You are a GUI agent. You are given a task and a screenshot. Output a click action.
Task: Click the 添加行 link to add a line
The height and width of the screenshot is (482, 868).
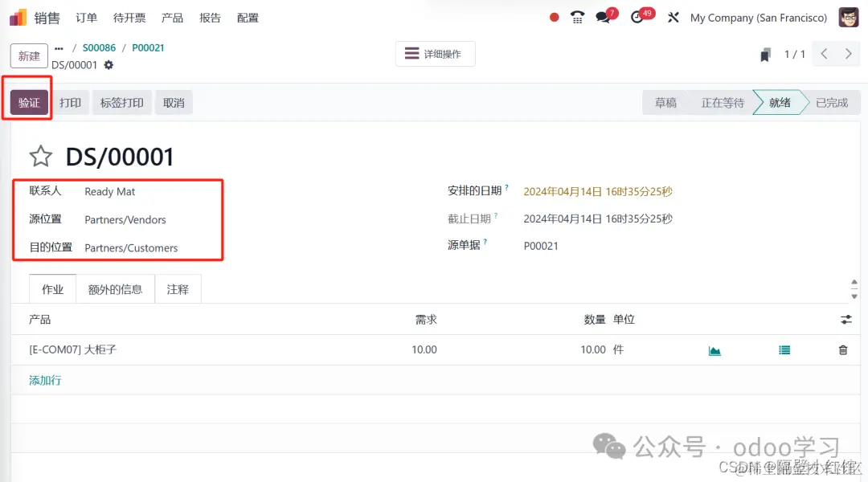point(44,379)
